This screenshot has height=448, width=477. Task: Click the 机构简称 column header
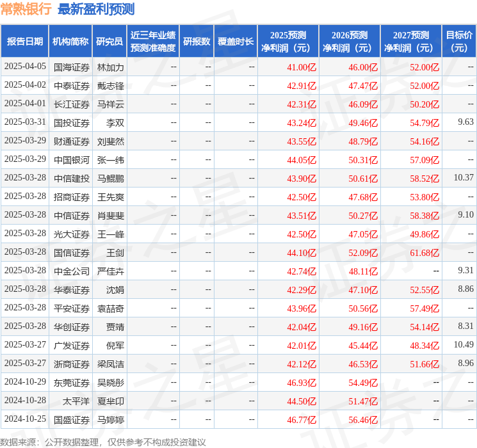click(x=70, y=42)
